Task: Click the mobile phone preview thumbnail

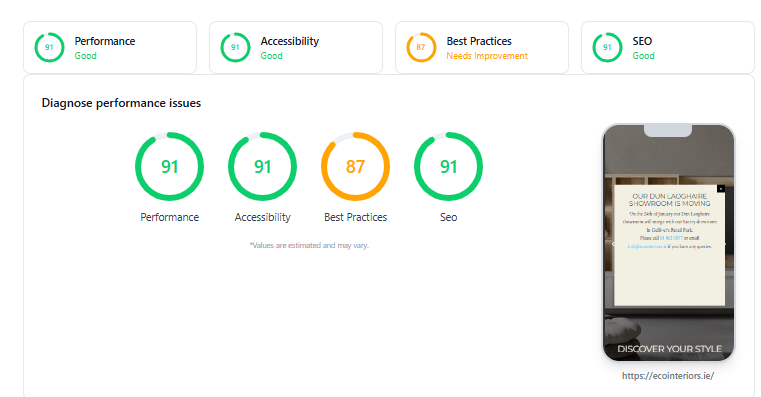Action: click(x=669, y=243)
